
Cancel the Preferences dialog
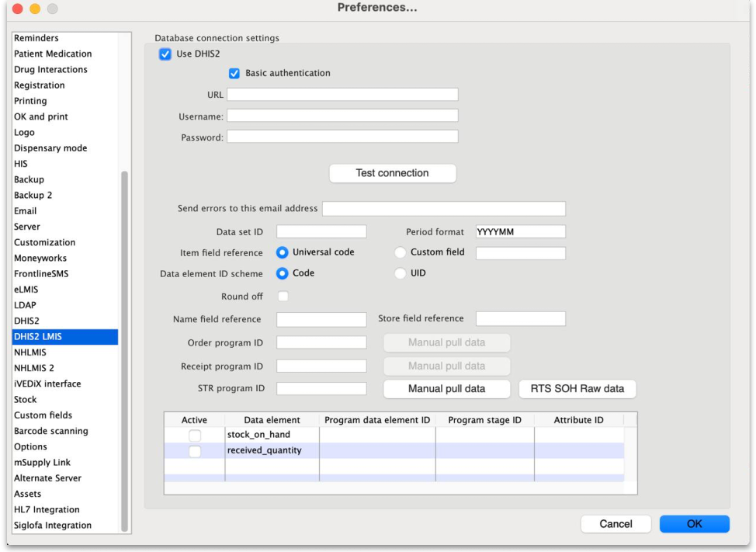click(x=616, y=524)
